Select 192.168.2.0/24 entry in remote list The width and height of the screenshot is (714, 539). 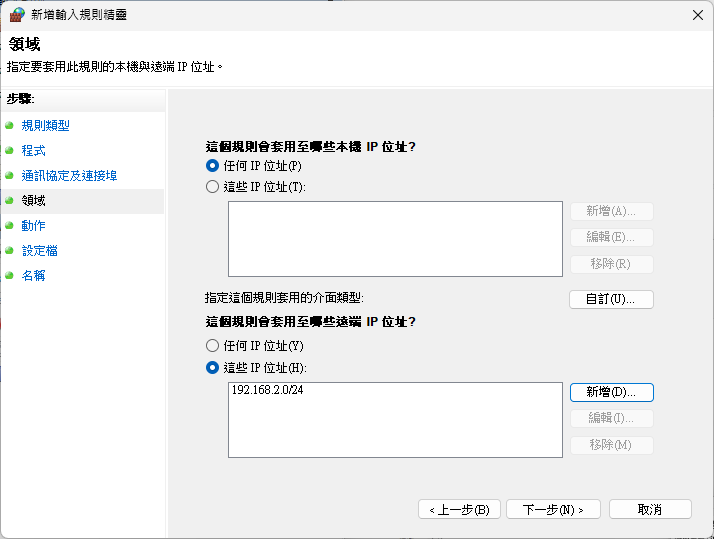(x=267, y=390)
